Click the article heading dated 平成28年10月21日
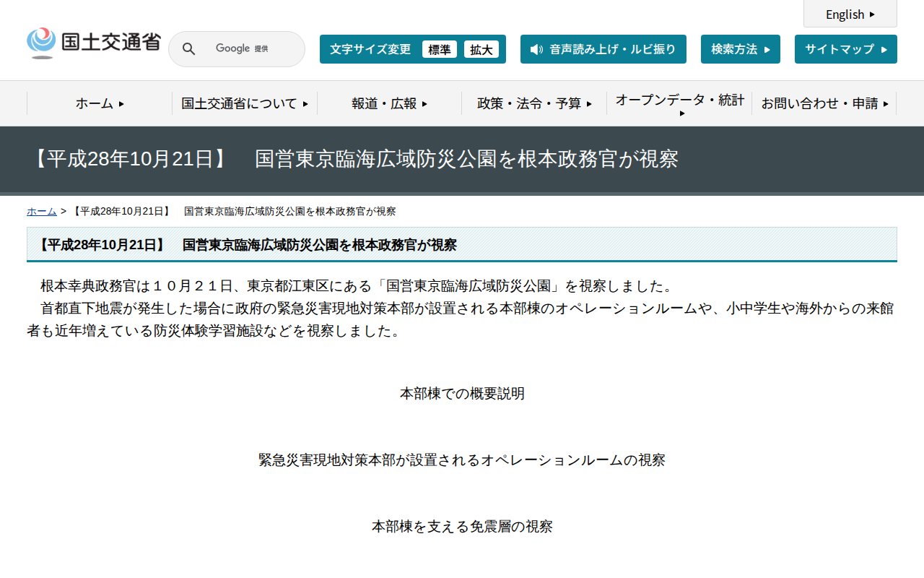 point(249,245)
